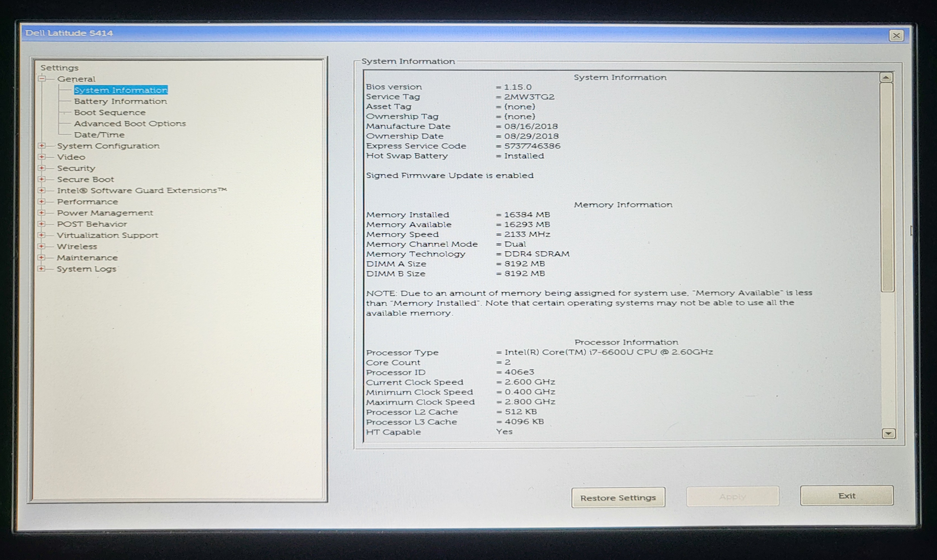Screen dimensions: 937x560
Task: Click scroll down arrow in System Information
Action: [x=888, y=434]
